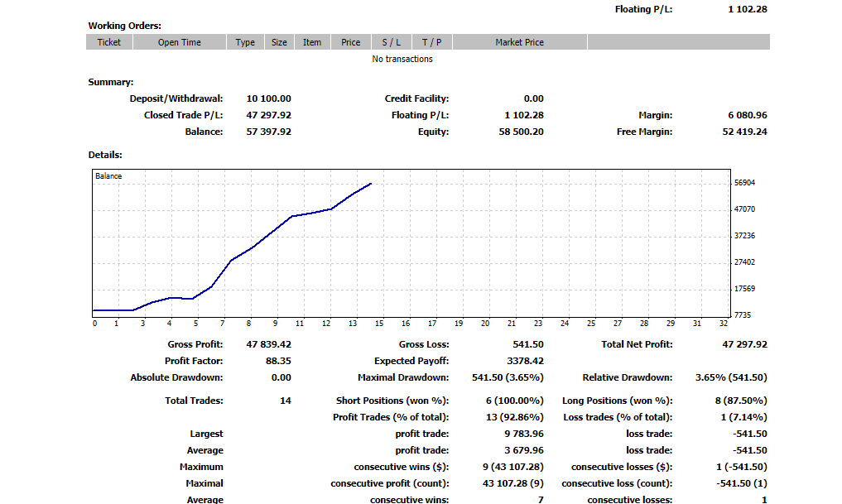
Task: Click the 'Expected Payoff:' label
Action: coord(411,361)
